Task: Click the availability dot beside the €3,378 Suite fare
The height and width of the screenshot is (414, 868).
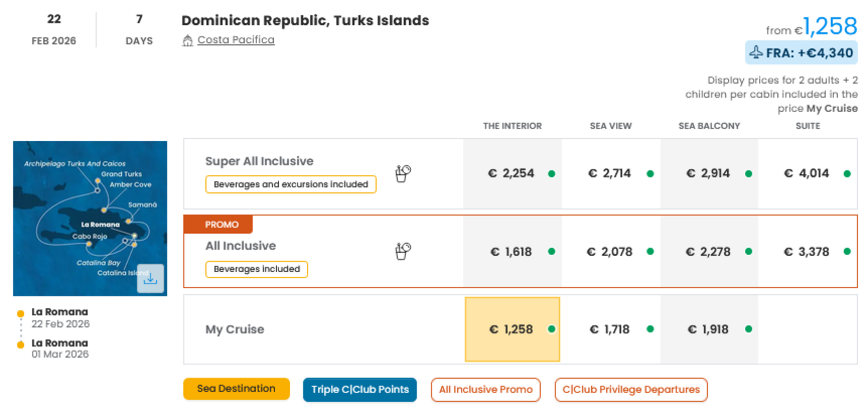Action: [847, 252]
